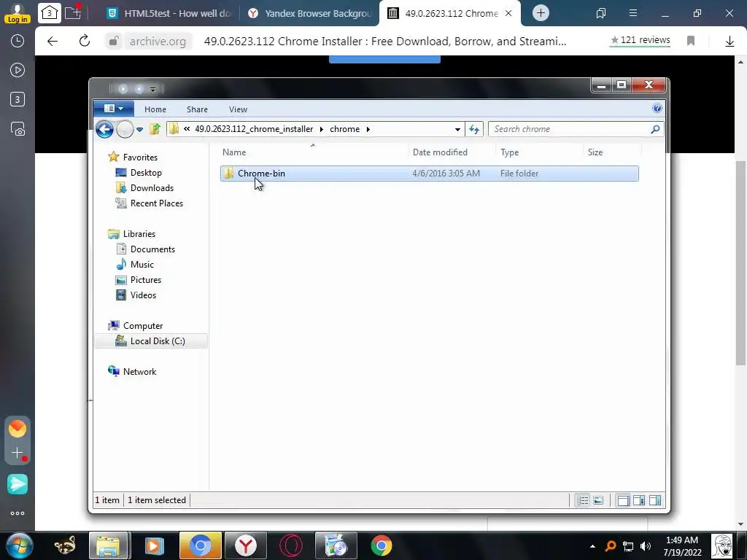
Task: Switch to the Home ribbon tab
Action: point(155,109)
